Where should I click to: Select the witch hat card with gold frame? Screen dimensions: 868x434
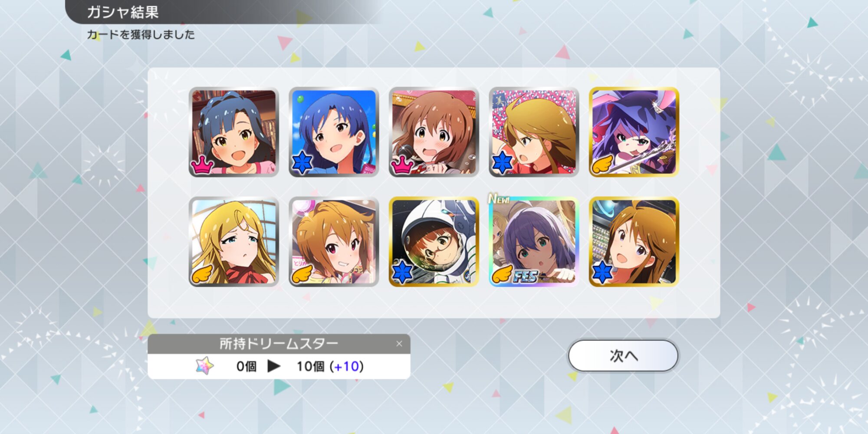[634, 132]
